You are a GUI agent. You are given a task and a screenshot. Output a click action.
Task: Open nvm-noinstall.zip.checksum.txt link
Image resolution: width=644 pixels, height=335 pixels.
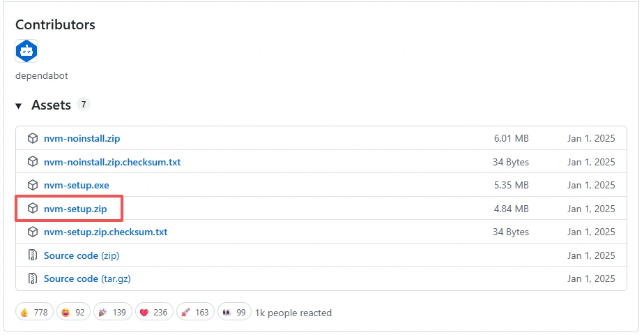[112, 162]
